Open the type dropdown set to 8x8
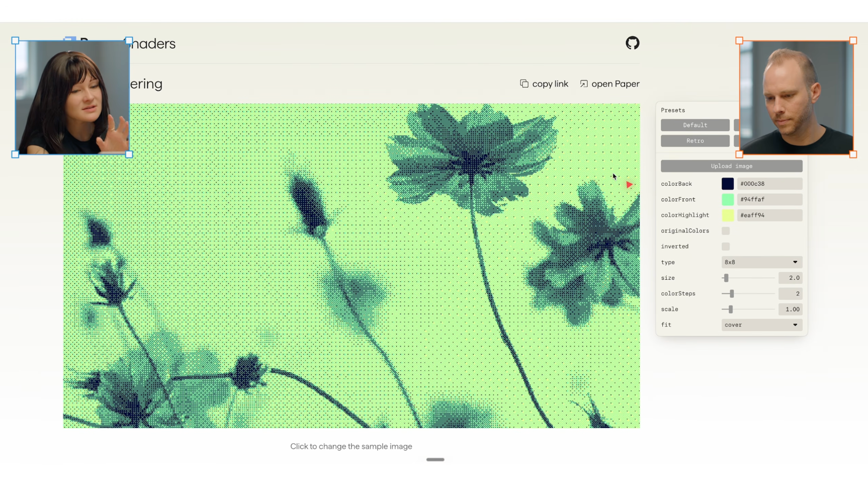Screen dimensions: 868x482 coord(762,262)
